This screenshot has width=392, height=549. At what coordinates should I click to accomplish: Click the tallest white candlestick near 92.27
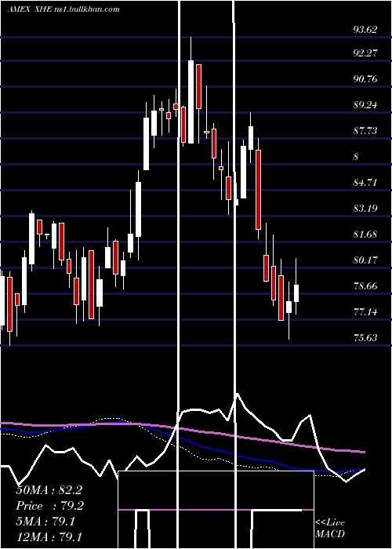[x=191, y=102]
